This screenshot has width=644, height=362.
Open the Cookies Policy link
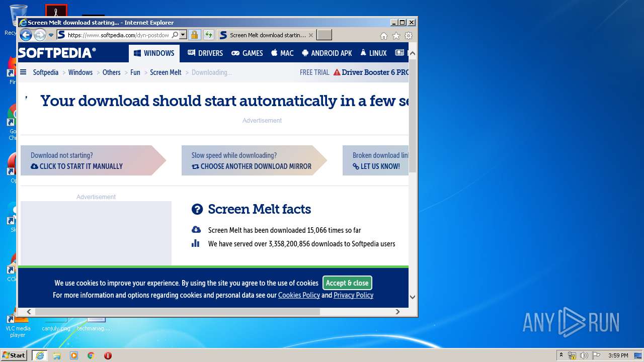point(299,295)
